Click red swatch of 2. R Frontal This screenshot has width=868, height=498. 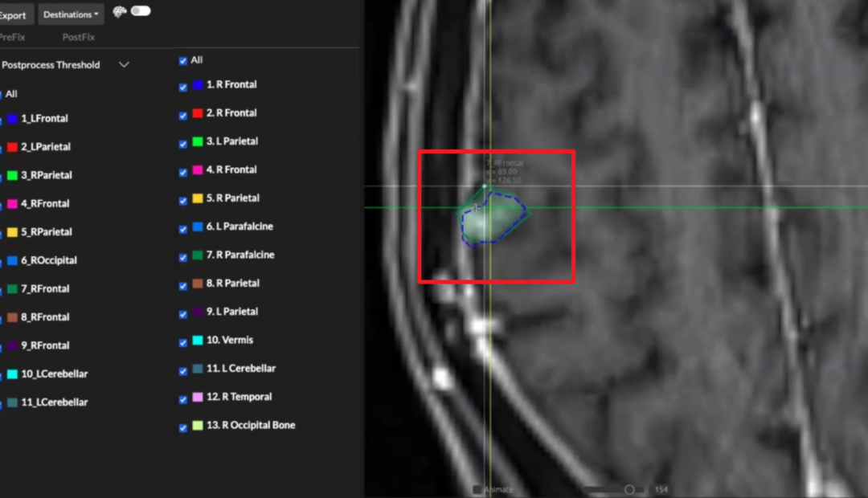coord(198,113)
